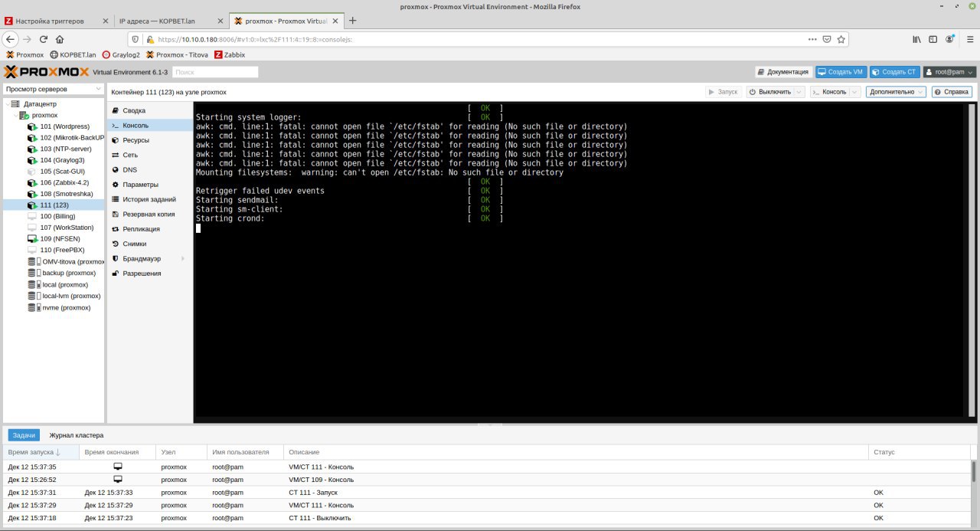Click the greyed-out Запуск button
The image size is (980, 531).
click(x=723, y=92)
